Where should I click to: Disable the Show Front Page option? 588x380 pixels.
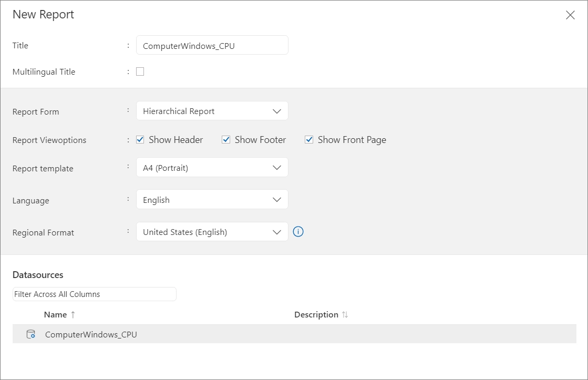point(309,139)
